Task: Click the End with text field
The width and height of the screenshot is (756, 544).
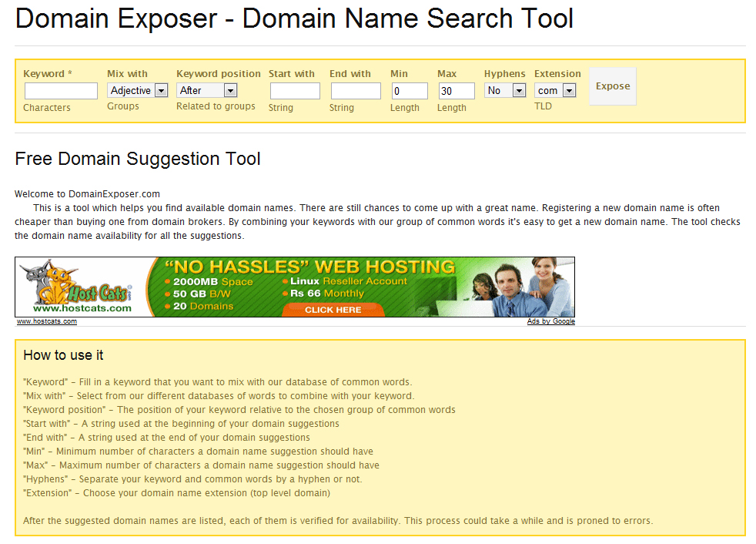Action: tap(356, 91)
